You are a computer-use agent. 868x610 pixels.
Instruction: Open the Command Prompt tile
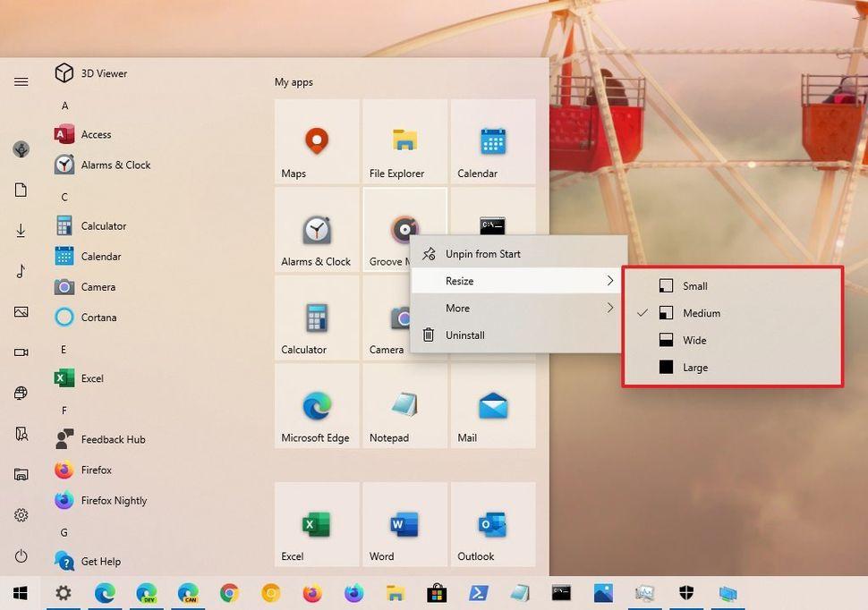point(493,211)
